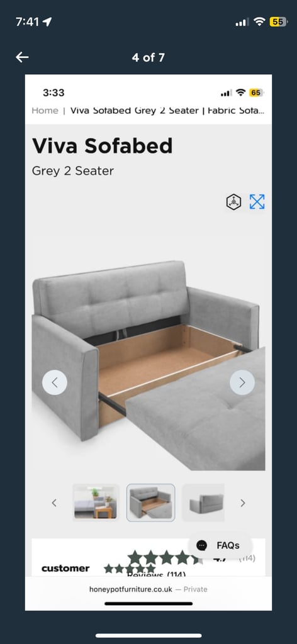Move thumbnail strip right with small chevron

243,502
